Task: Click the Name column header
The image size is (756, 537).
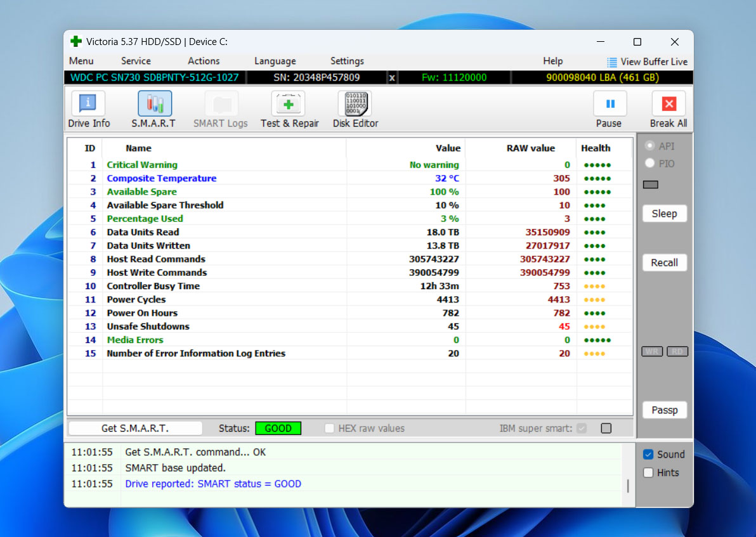Action: pyautogui.click(x=138, y=148)
